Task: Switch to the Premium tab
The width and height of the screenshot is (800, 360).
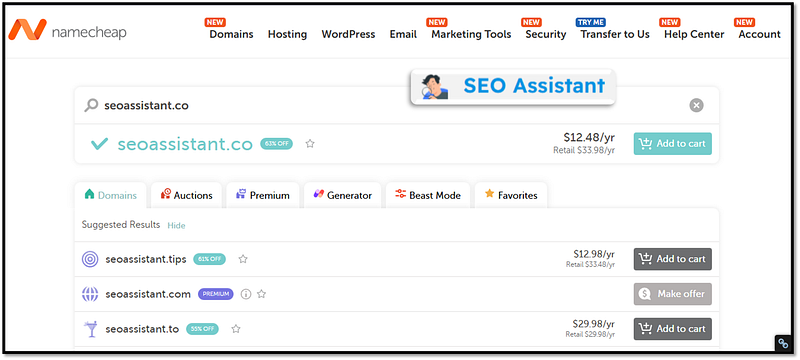Action: click(263, 195)
